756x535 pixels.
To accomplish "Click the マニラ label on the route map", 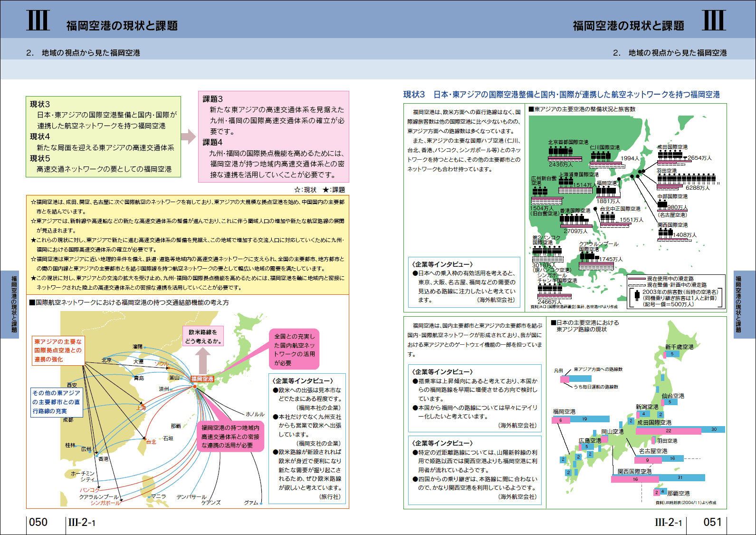I will click(x=159, y=496).
